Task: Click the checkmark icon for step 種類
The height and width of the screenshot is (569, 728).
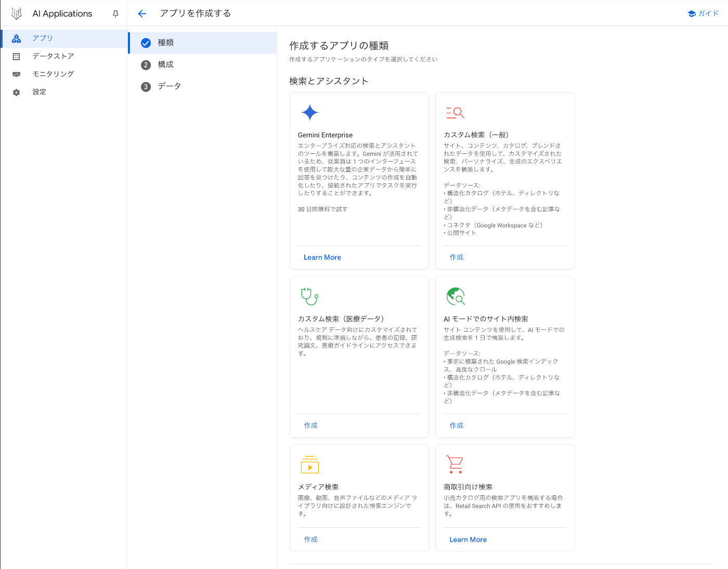Action: [x=146, y=43]
